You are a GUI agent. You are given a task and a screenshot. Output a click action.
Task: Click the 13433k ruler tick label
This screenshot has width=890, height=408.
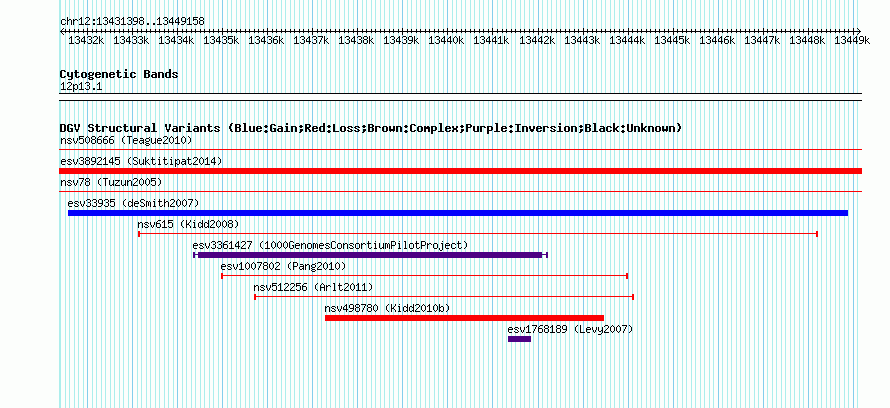pos(131,40)
